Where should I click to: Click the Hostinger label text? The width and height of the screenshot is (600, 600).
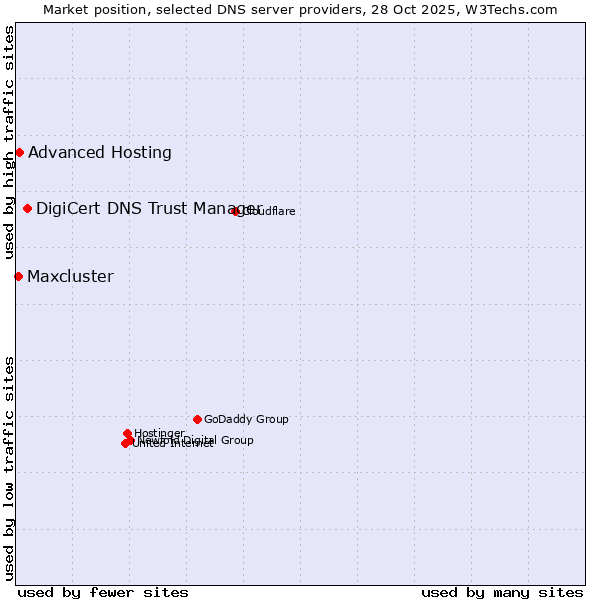160,433
